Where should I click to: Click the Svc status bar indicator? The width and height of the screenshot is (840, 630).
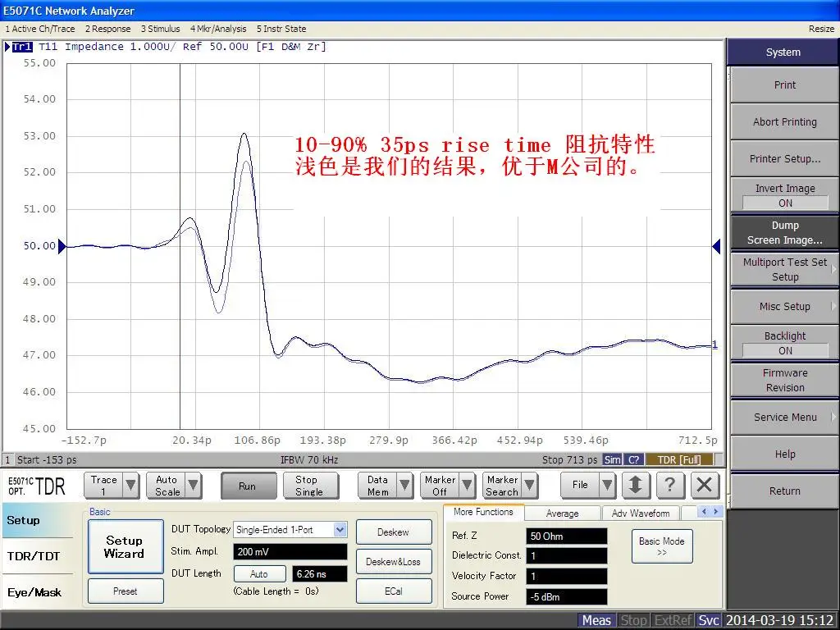(x=709, y=621)
